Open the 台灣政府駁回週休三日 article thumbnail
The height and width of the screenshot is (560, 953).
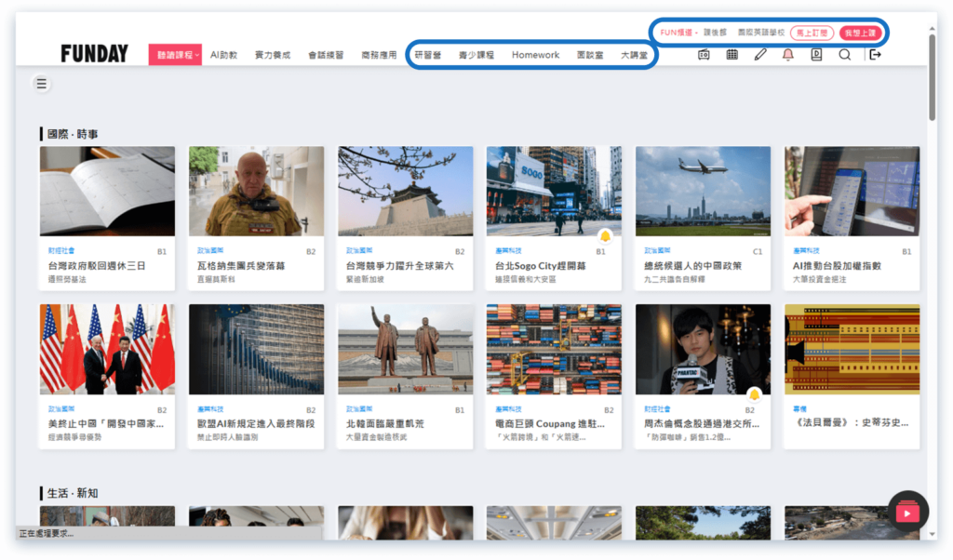pos(107,191)
